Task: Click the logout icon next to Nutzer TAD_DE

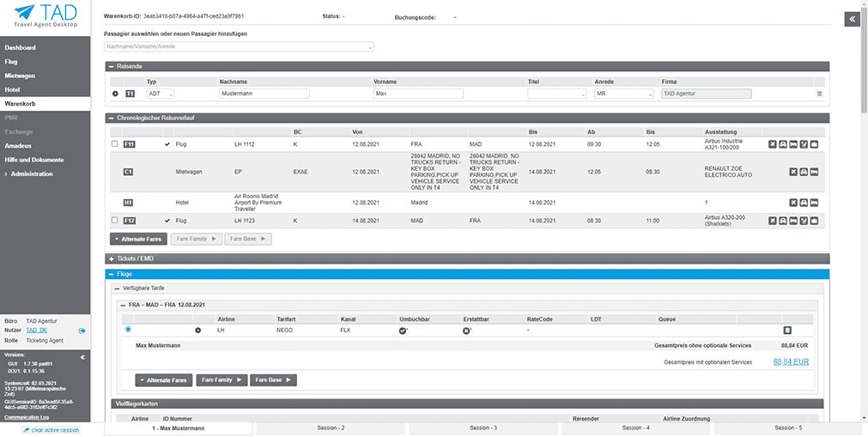Action: 82,331
